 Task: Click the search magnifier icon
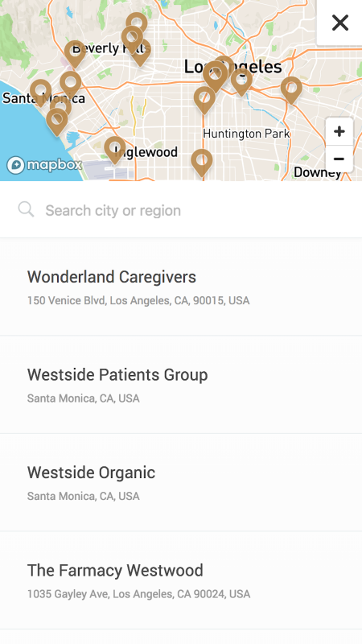pyautogui.click(x=26, y=209)
